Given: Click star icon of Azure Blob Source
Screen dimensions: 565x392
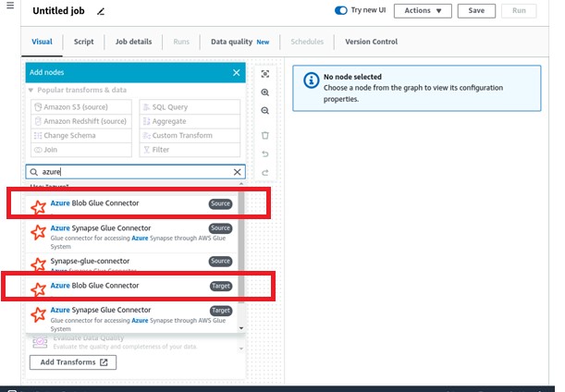Looking at the screenshot, I should (38, 207).
